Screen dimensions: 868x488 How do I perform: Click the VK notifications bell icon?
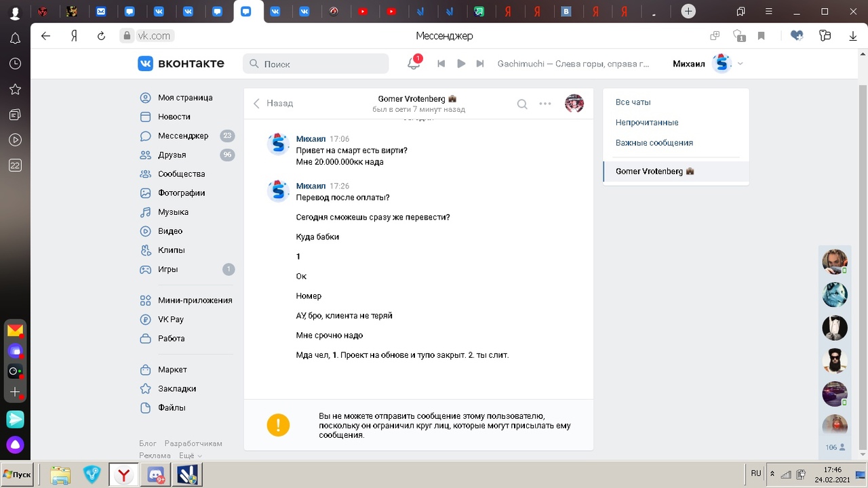pos(413,64)
